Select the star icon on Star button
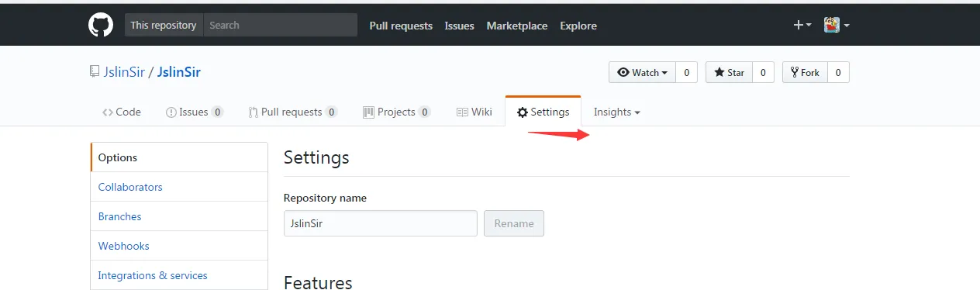980x290 pixels. (x=719, y=72)
